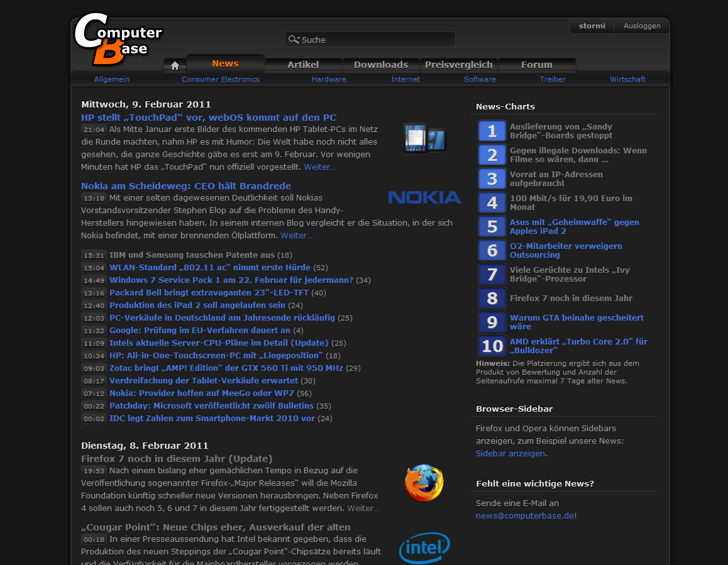Open Verdreifachung der Tablet-Verkäufe news
This screenshot has height=565, width=728.
[x=203, y=380]
